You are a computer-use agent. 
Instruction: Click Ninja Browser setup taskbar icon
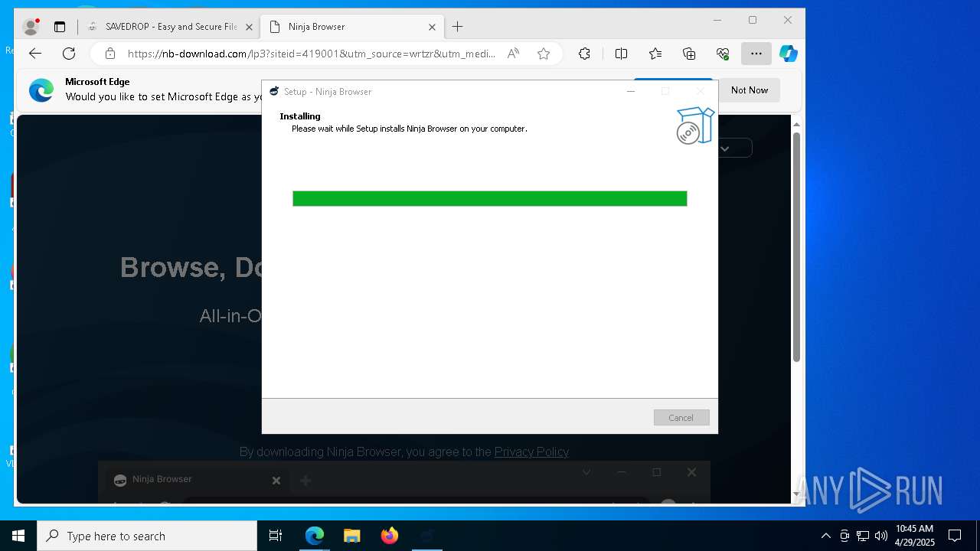pyautogui.click(x=427, y=536)
